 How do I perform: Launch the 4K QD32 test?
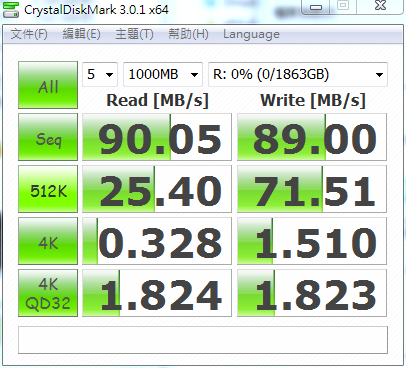[48, 293]
